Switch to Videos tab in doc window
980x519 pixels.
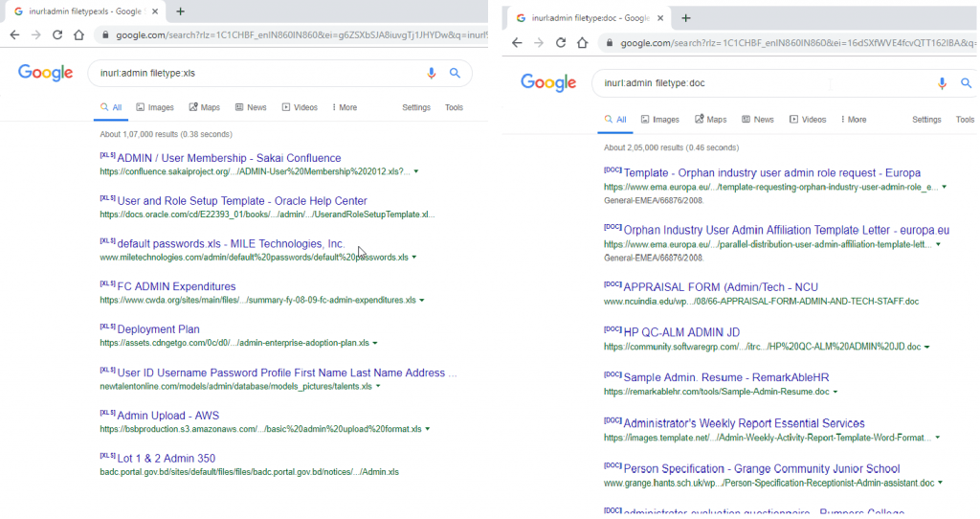[x=808, y=120]
